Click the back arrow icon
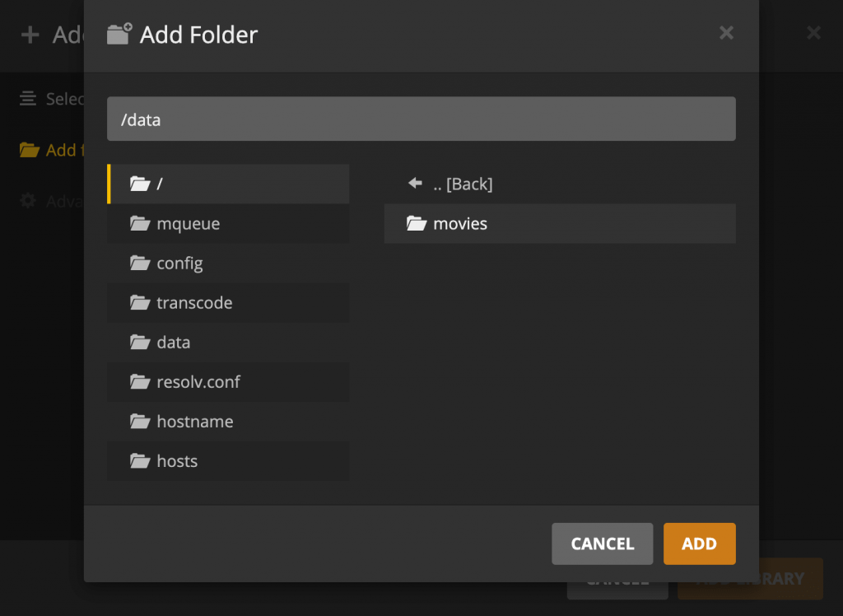Viewport: 843px width, 616px height. tap(416, 184)
